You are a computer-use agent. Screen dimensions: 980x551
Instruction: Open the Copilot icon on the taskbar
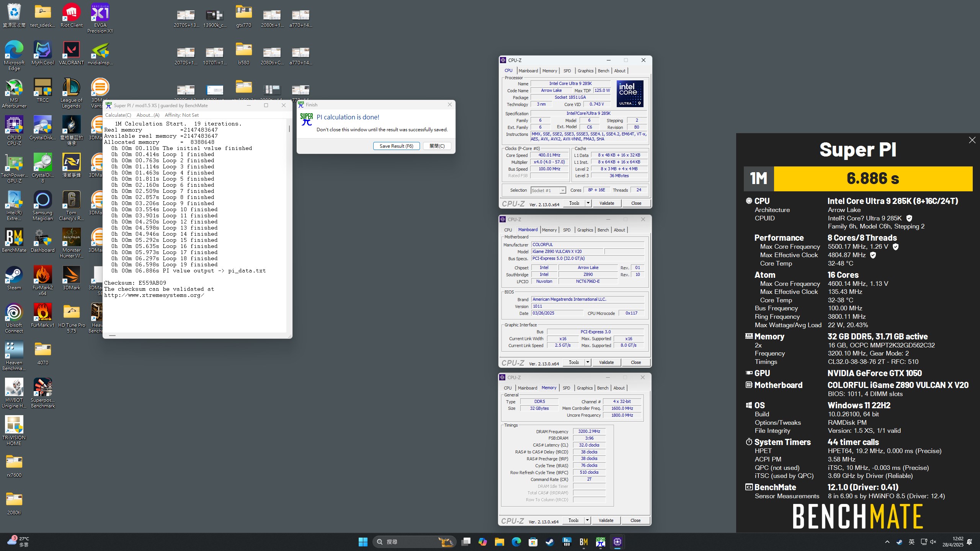[x=482, y=542]
